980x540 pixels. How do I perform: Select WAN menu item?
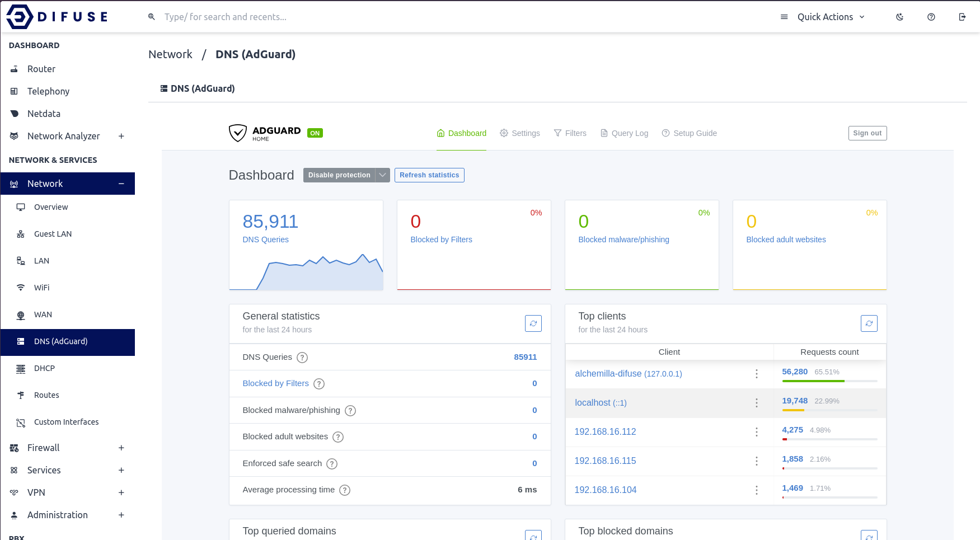[43, 314]
